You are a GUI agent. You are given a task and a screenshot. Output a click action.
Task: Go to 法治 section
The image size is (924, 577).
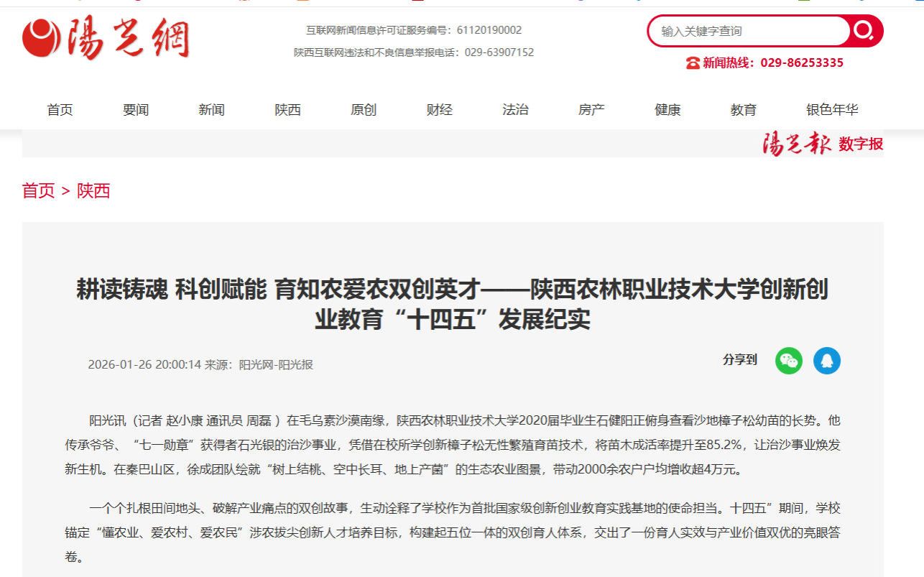(515, 110)
